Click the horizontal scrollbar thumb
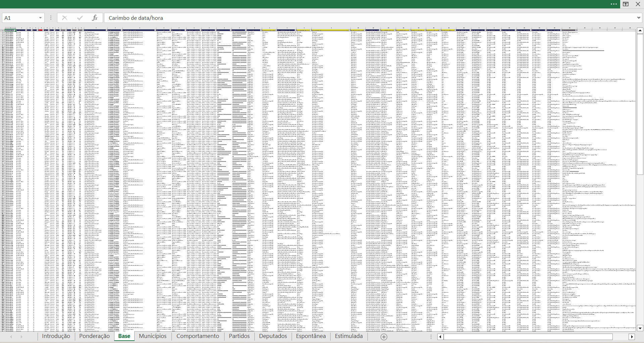This screenshot has width=644, height=343. click(x=528, y=337)
